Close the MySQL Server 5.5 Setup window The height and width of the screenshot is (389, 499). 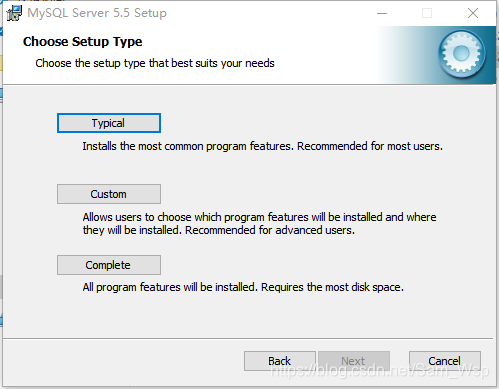pyautogui.click(x=473, y=13)
